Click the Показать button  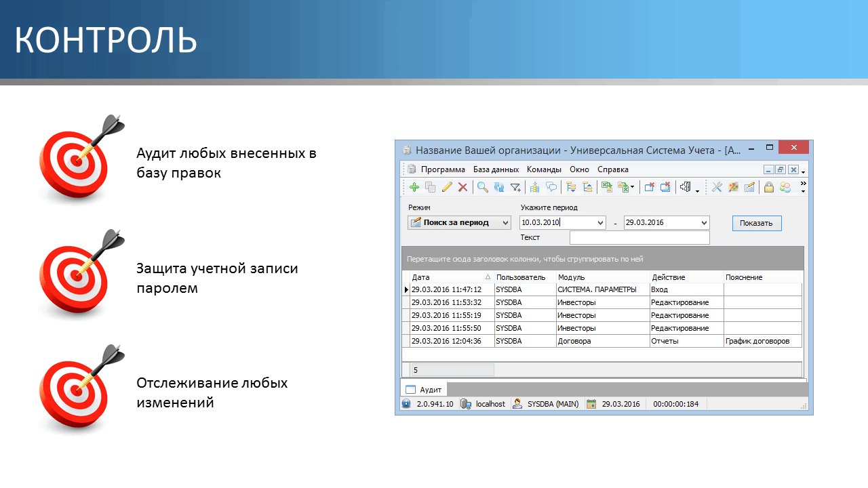757,223
